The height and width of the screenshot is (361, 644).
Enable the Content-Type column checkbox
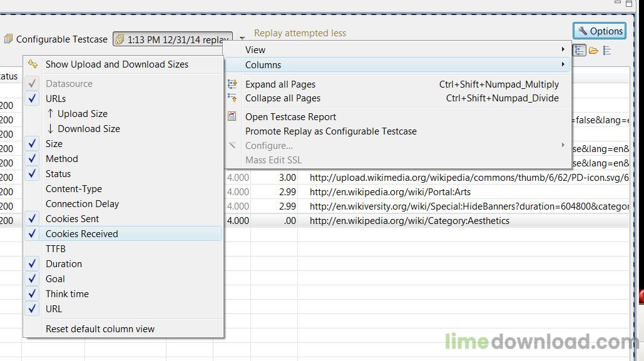click(32, 188)
